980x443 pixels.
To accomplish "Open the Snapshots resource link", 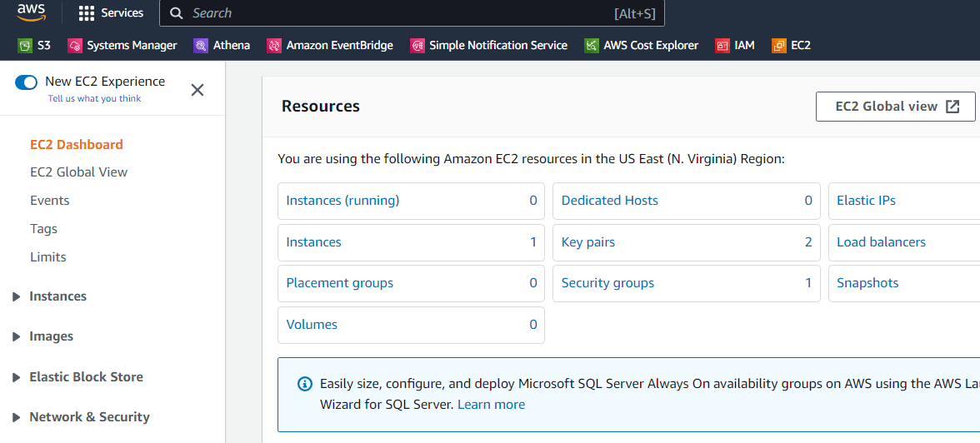I will click(x=867, y=283).
